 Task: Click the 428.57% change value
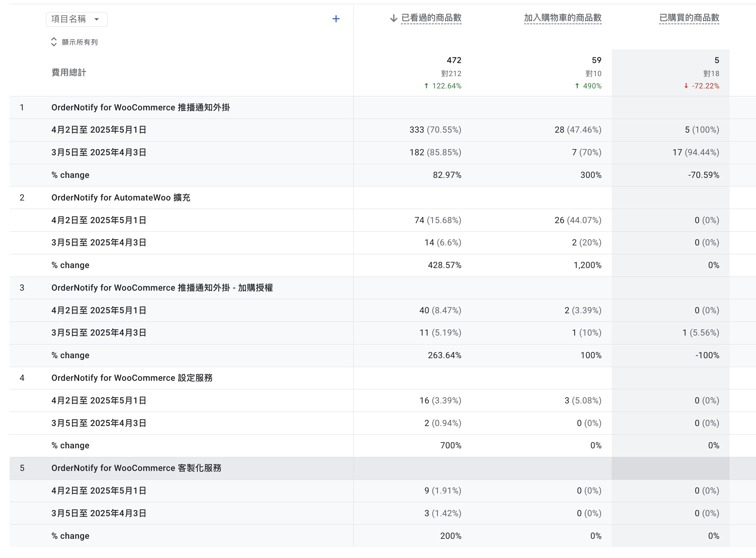(444, 265)
